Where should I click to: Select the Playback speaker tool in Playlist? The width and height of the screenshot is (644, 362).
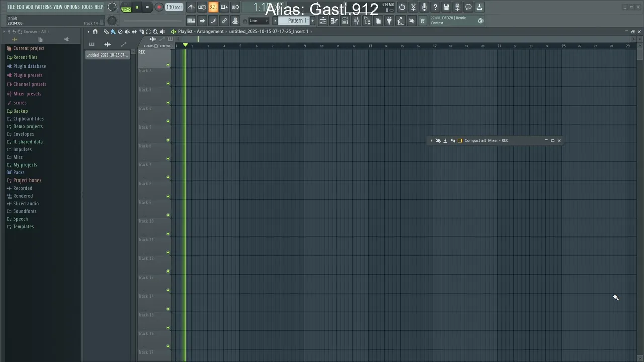[x=163, y=32]
